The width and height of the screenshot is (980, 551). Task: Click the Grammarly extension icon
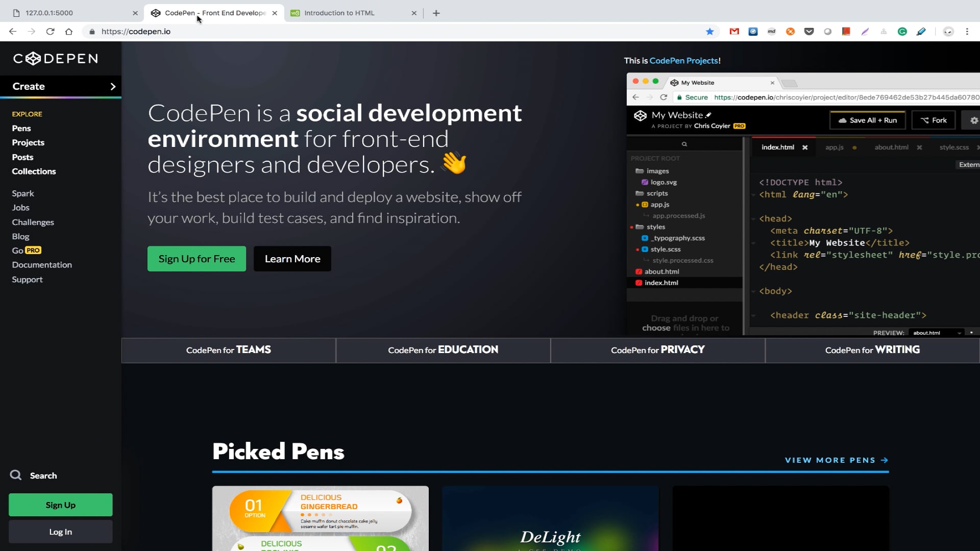[902, 32]
